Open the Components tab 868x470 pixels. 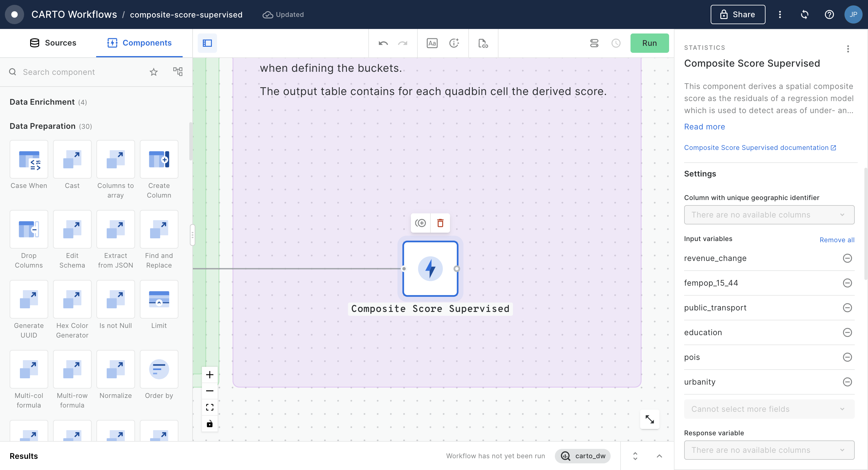[140, 43]
